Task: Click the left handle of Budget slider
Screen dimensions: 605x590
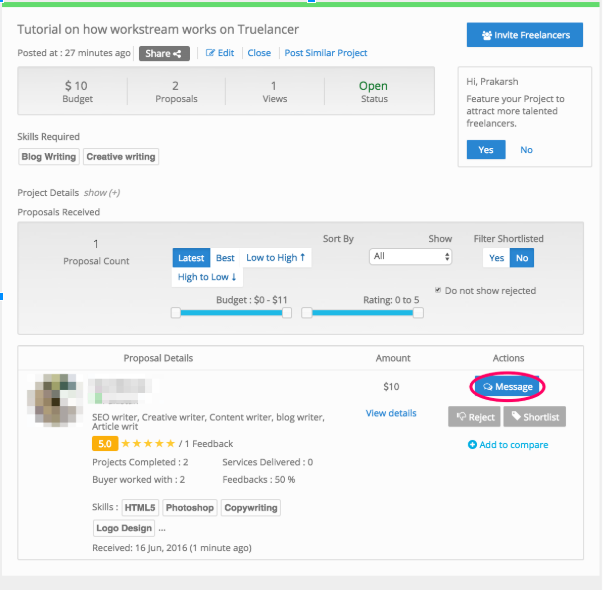Action: tap(176, 314)
